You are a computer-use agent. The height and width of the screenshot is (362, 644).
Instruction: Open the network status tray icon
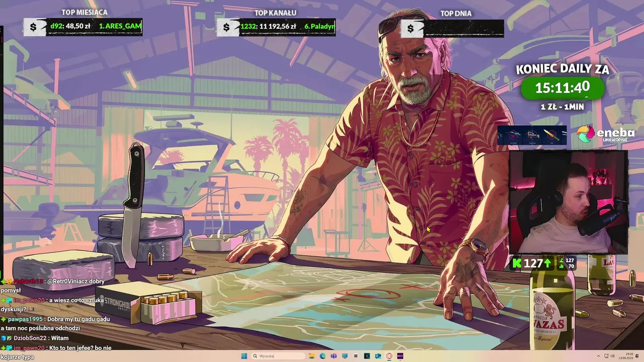coord(606,356)
